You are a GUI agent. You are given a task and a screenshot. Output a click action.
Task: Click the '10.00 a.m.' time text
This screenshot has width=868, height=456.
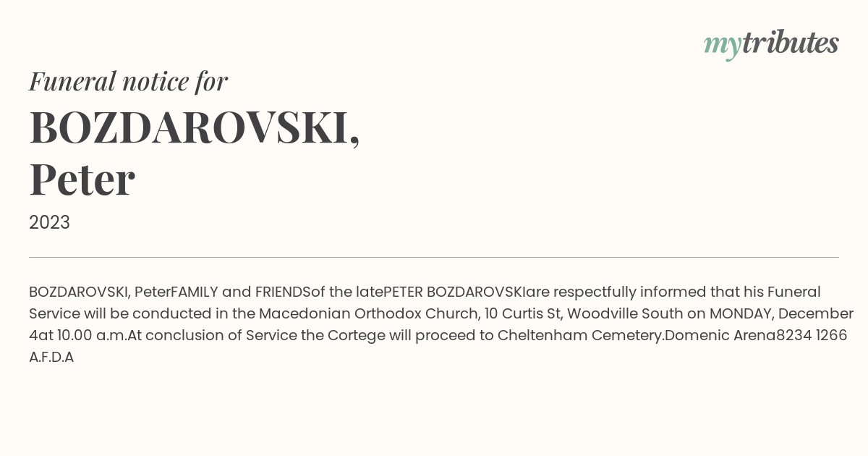(x=90, y=336)
